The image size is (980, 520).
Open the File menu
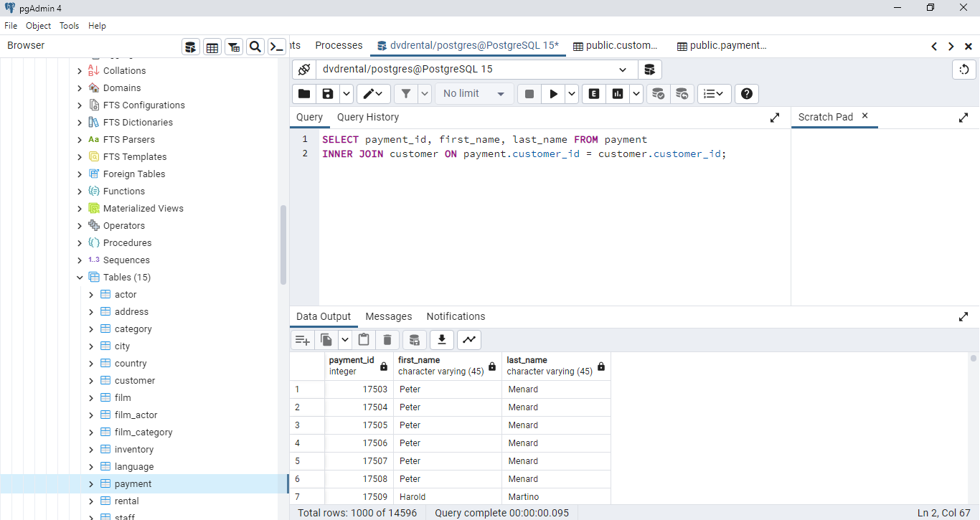pos(11,26)
